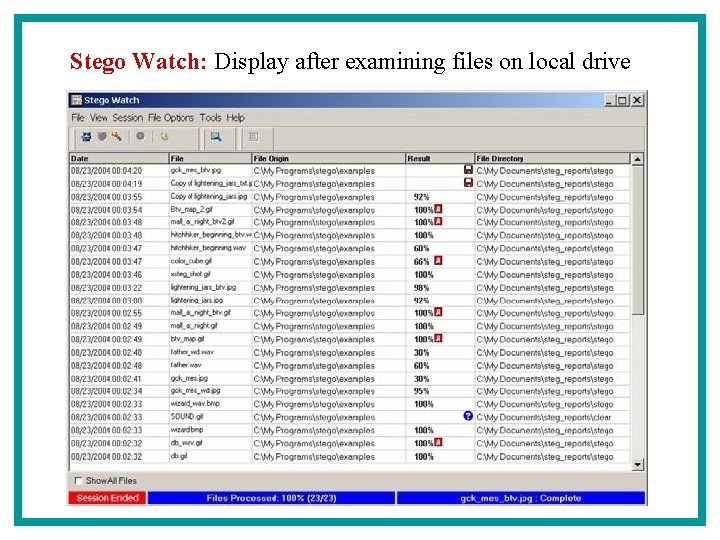
Task: Select the db.gif file name
Action: click(179, 456)
